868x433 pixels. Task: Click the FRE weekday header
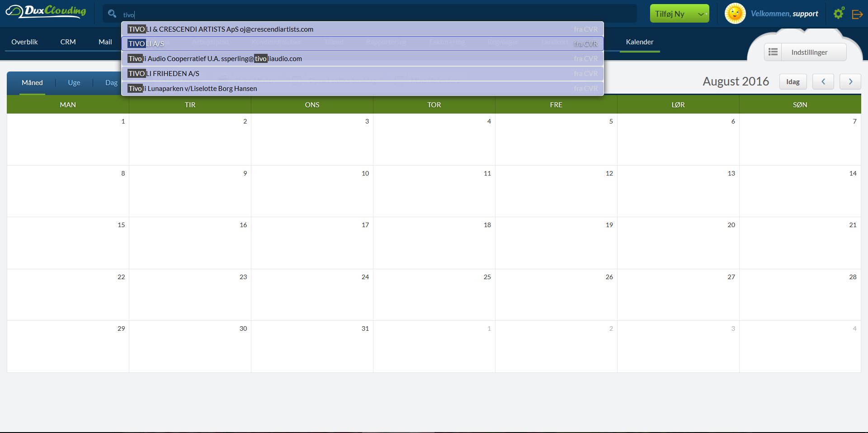coord(556,105)
